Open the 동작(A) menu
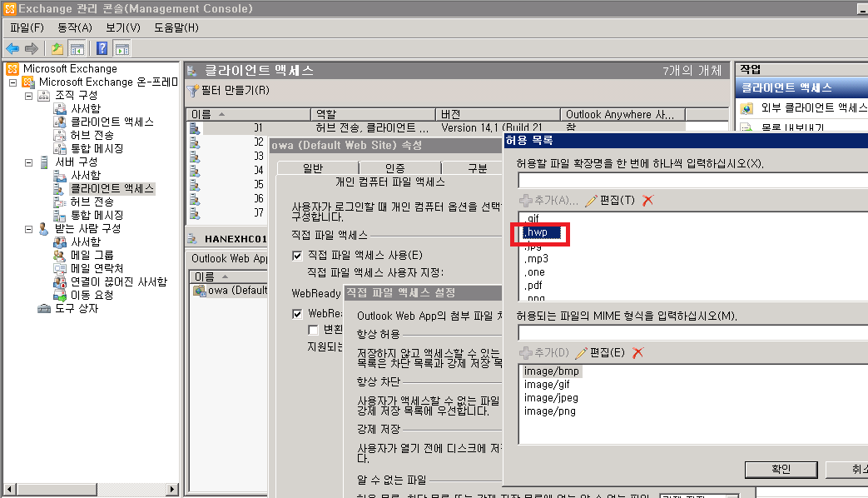Viewport: 868px width, 498px height. click(75, 27)
